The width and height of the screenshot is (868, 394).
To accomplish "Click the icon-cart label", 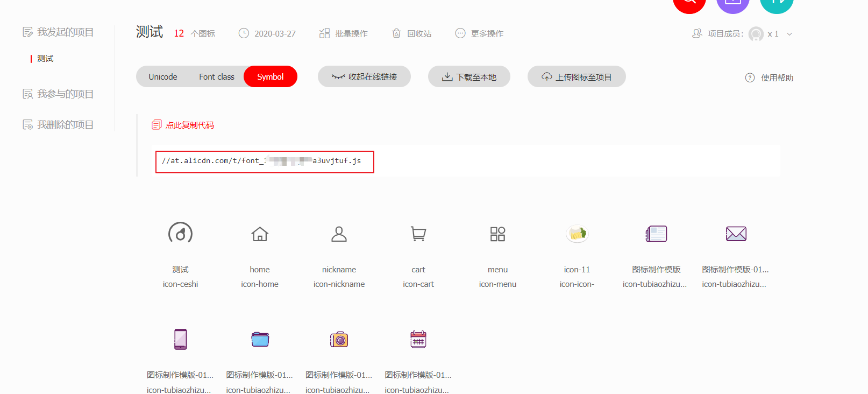I will point(418,284).
